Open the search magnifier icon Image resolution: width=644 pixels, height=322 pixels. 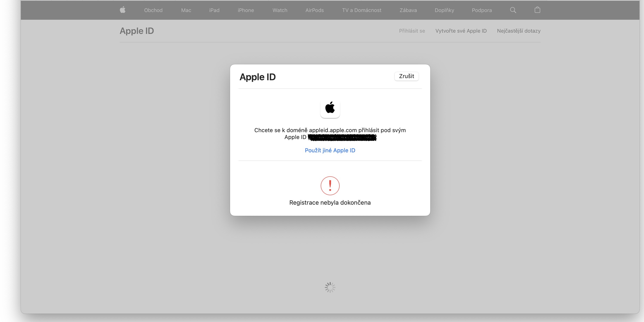click(513, 10)
